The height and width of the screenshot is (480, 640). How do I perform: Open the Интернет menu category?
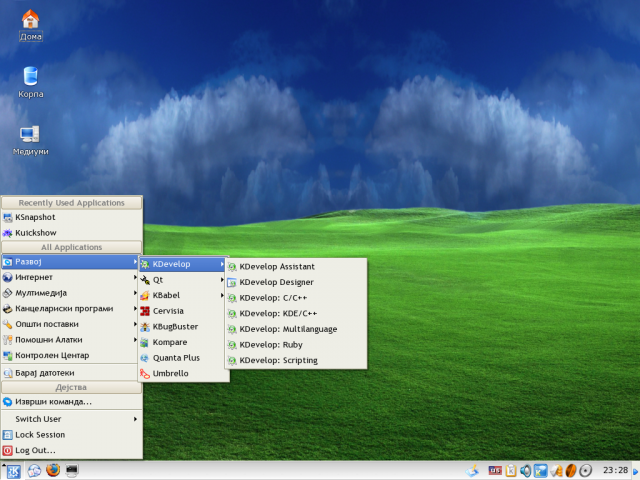[71, 278]
